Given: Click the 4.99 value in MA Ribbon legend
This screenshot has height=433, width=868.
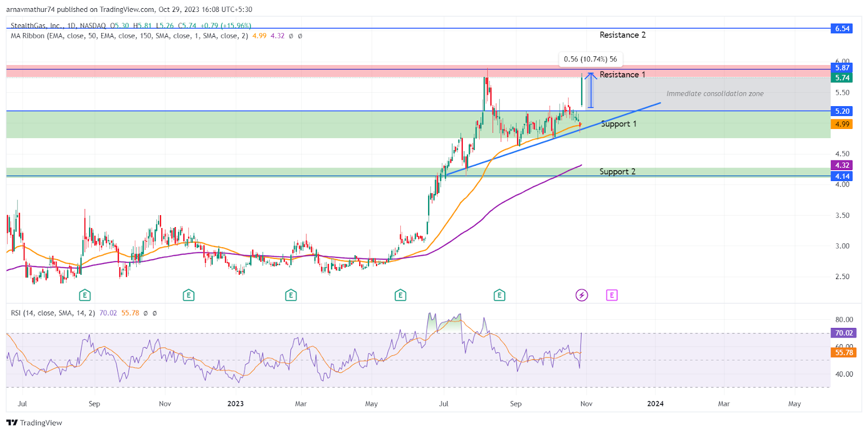Looking at the screenshot, I should coord(259,36).
